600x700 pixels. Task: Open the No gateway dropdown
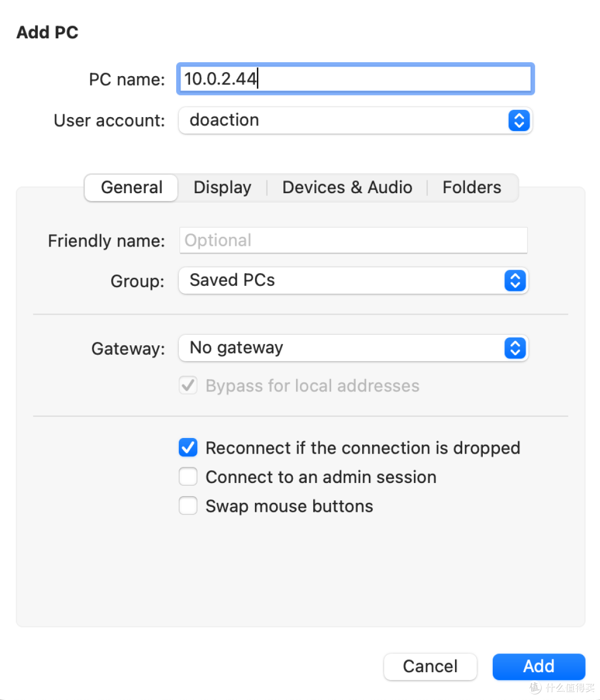(353, 348)
